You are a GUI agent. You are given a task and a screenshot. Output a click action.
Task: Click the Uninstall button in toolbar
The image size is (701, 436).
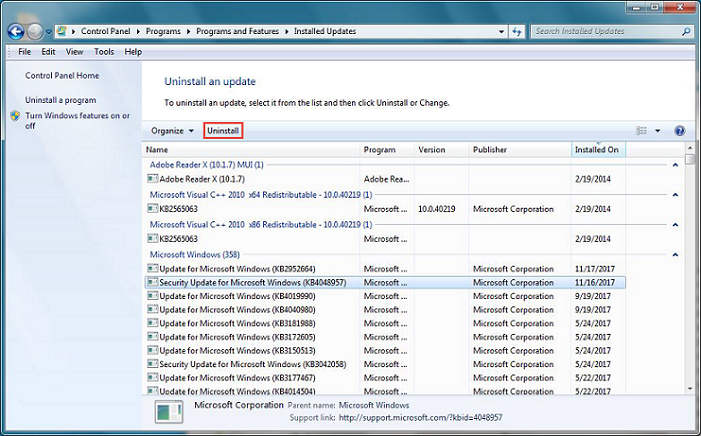click(x=223, y=131)
